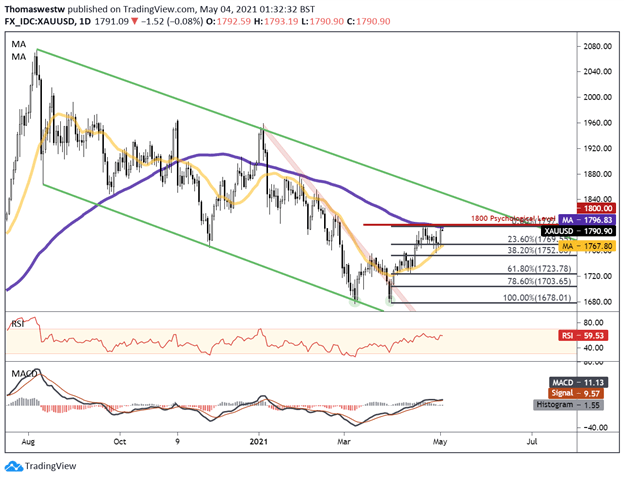624x479 pixels.
Task: Click the RSI 40.00 axis label
Action: (593, 348)
